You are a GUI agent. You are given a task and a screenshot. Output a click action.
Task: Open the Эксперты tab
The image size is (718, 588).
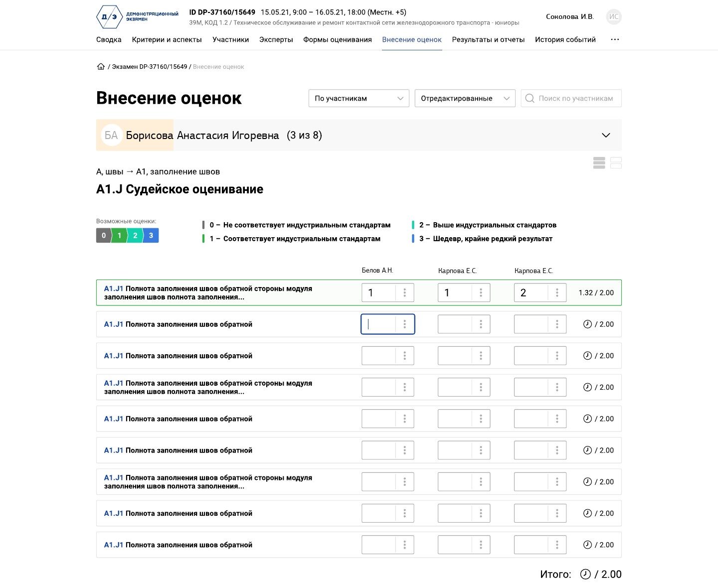pos(276,40)
